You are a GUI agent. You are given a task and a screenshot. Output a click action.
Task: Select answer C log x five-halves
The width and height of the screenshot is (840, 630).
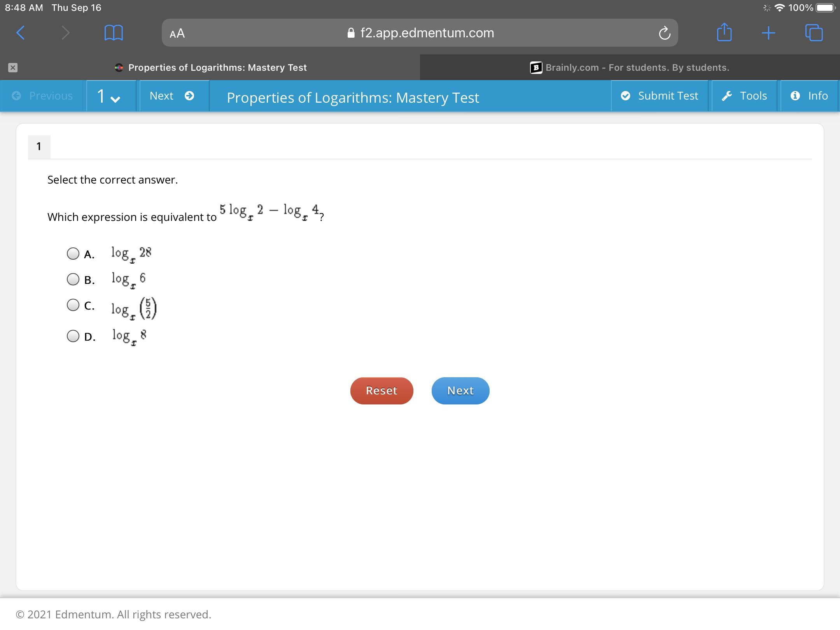point(73,305)
